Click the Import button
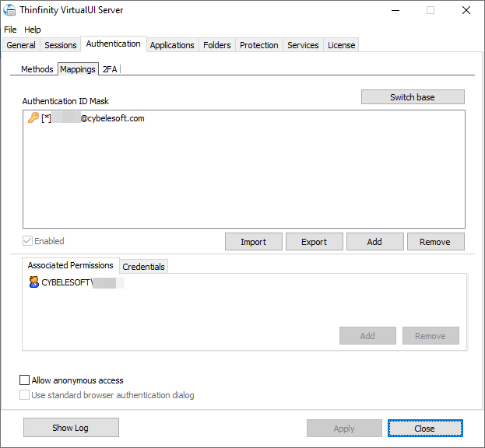Viewport: 485px width, 448px height. (x=253, y=242)
